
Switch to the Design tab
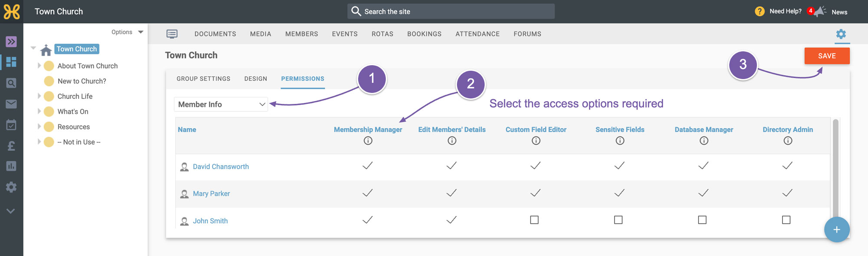click(x=256, y=79)
